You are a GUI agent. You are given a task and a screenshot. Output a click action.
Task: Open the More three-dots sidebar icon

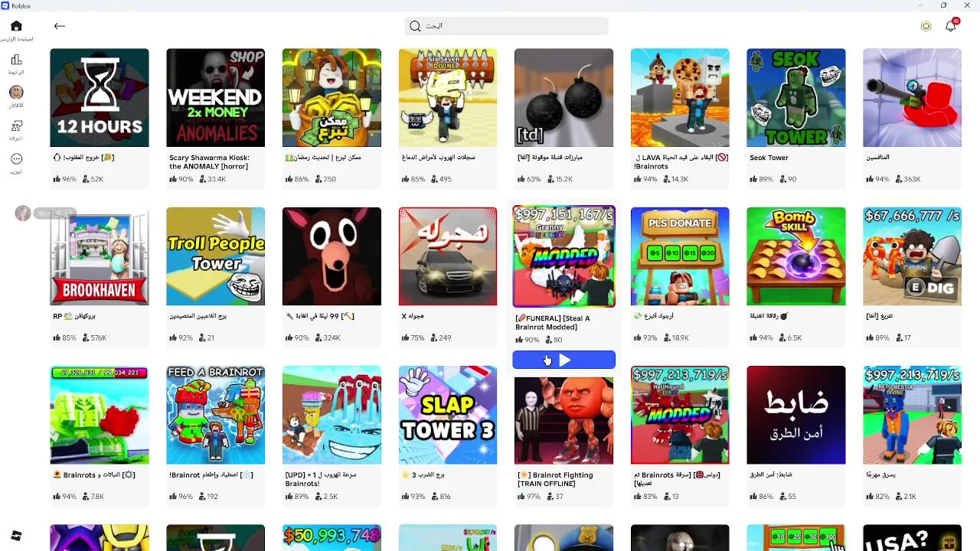(16, 159)
